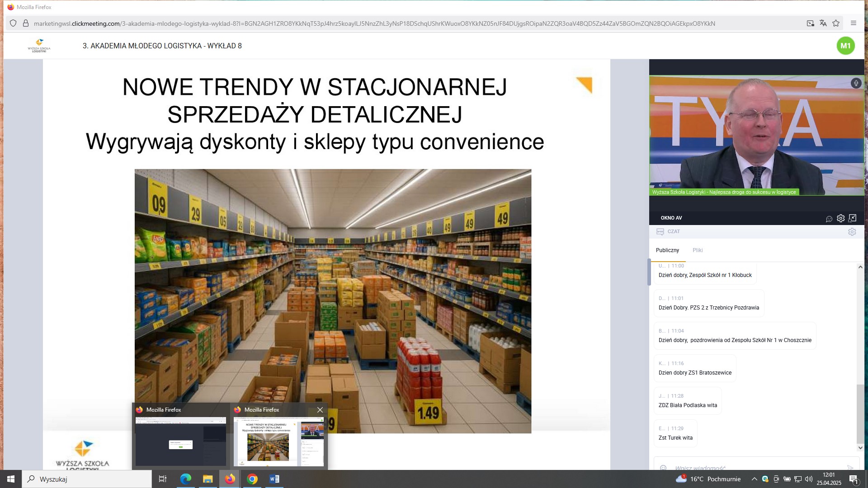Viewport: 868px width, 488px height.
Task: Bookmark this page with the star icon
Action: click(836, 23)
